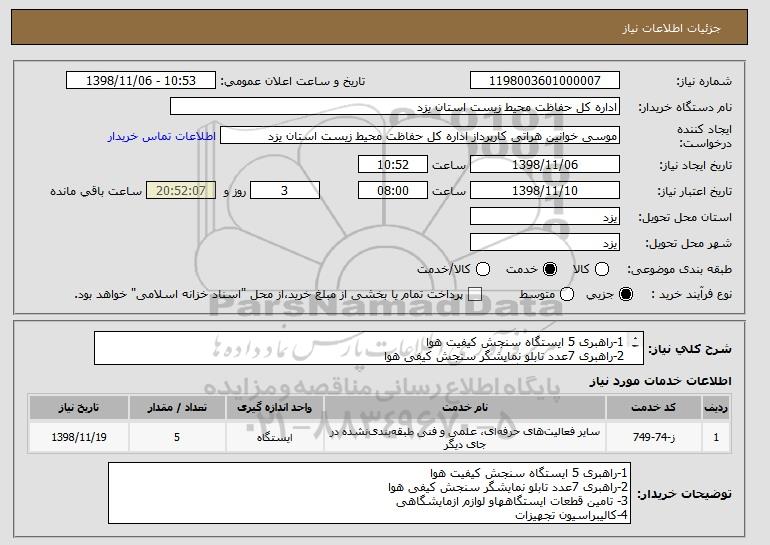The width and height of the screenshot is (770, 545).
Task: Click the service code cell ز-74-749
Action: coord(654,437)
